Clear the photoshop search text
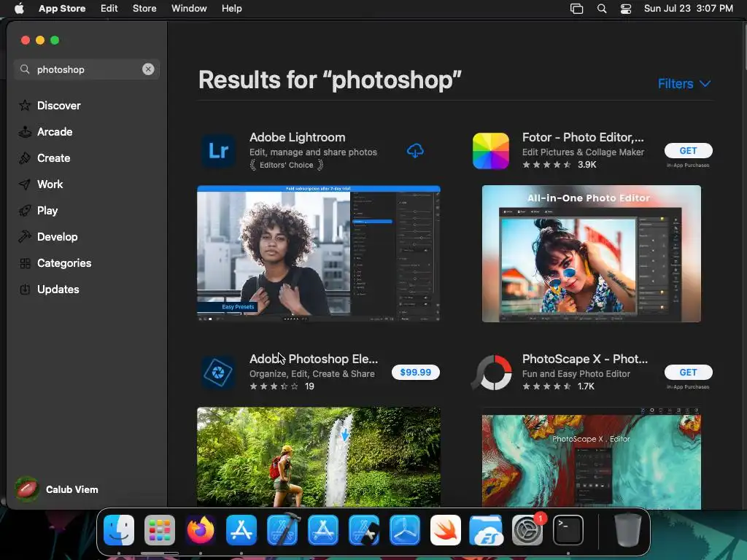747x560 pixels. tap(148, 69)
